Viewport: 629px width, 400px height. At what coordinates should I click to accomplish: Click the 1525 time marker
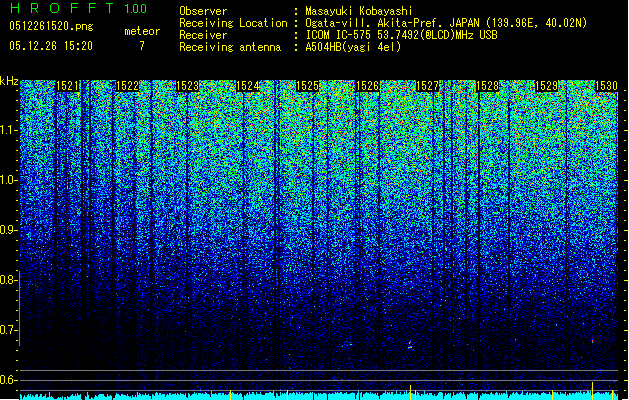tap(307, 86)
